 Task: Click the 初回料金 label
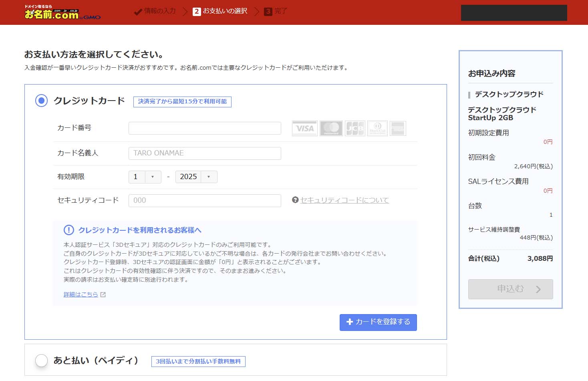click(481, 157)
